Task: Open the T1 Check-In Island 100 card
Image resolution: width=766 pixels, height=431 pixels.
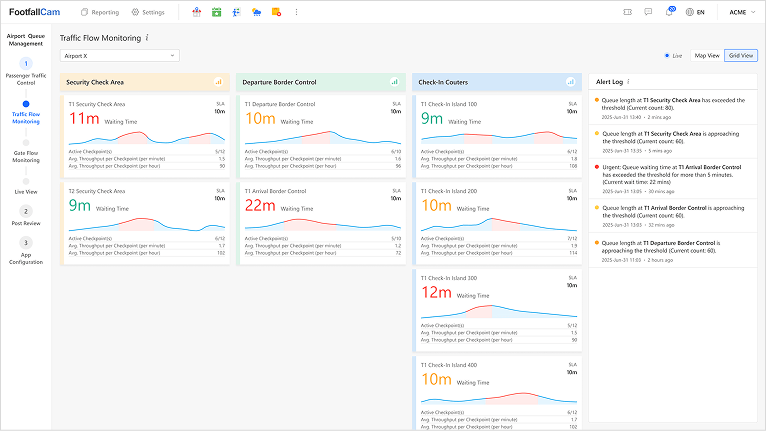Action: coord(497,136)
